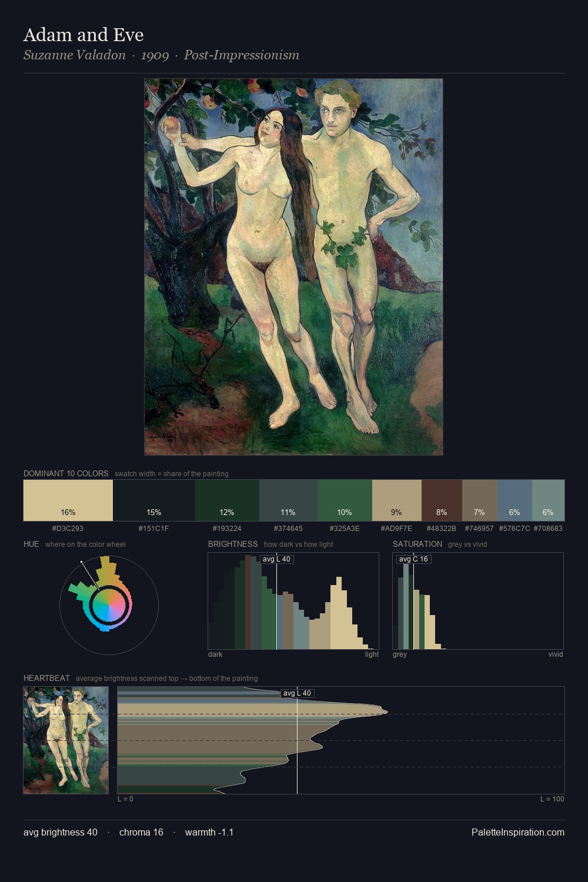Click the '#151C1F' hex code text
The height and width of the screenshot is (882, 588).
(153, 529)
